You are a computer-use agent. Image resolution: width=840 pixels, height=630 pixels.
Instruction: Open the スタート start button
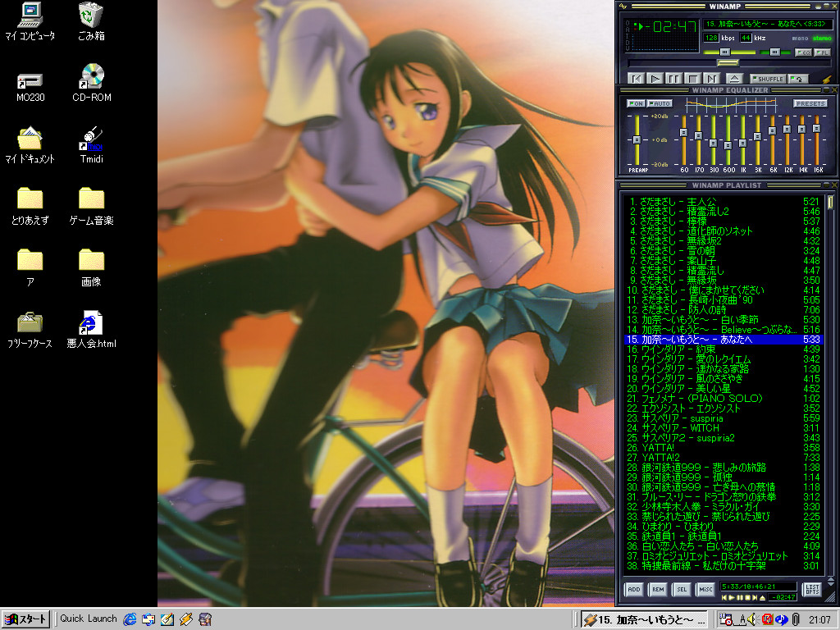(25, 619)
